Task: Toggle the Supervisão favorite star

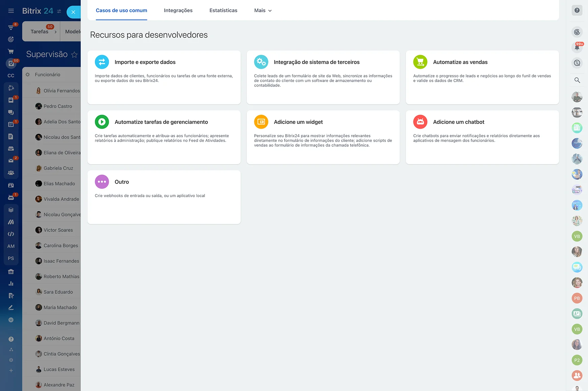Action: point(74,55)
